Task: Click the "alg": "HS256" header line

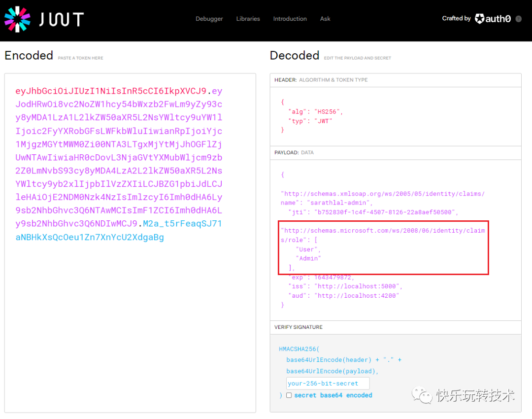Action: [316, 112]
